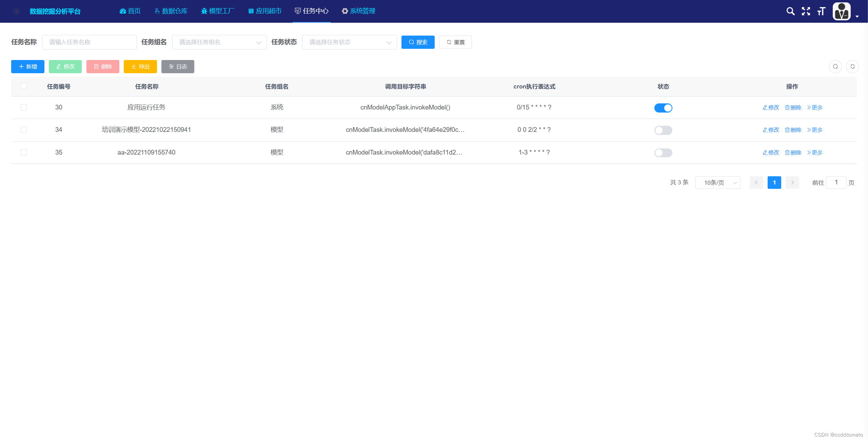Tick the checkbox for task 34 row
This screenshot has width=868, height=440.
24,130
